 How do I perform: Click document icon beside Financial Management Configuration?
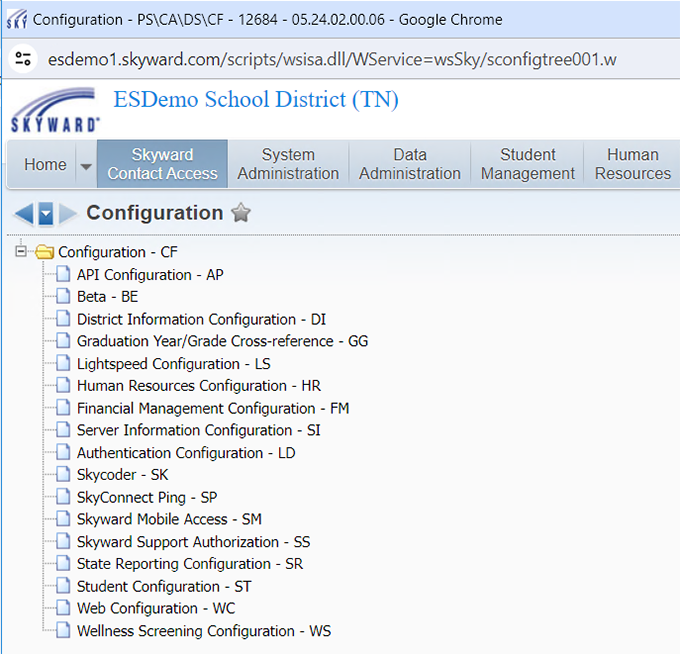coord(63,408)
